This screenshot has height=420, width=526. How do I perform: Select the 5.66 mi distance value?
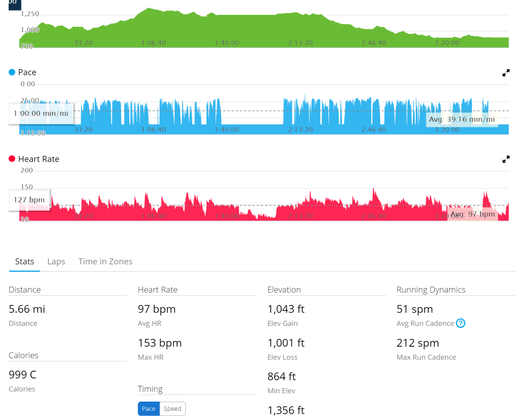pyautogui.click(x=27, y=309)
